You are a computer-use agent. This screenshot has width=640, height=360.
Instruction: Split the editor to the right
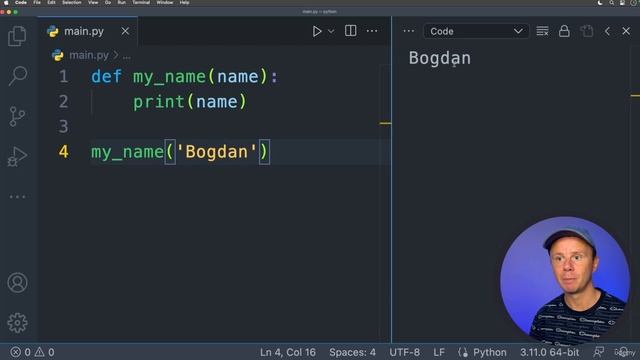pyautogui.click(x=350, y=31)
